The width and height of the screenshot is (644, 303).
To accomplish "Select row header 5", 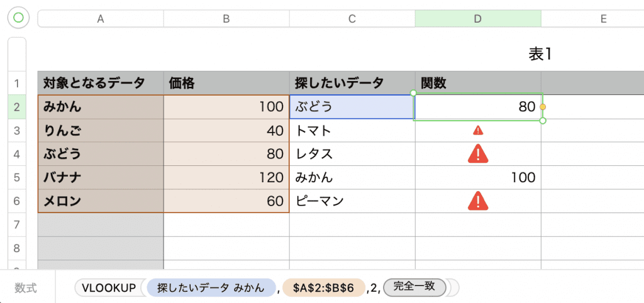I will (x=17, y=178).
